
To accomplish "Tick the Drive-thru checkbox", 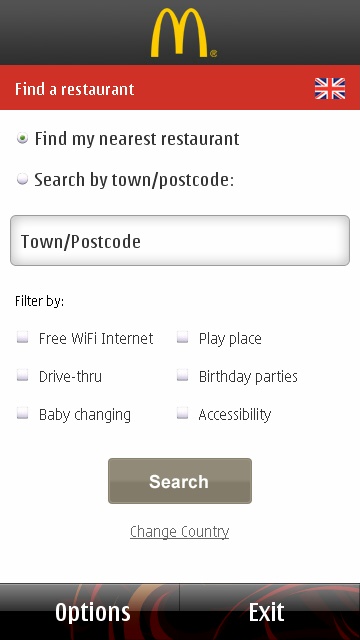I will [x=22, y=375].
